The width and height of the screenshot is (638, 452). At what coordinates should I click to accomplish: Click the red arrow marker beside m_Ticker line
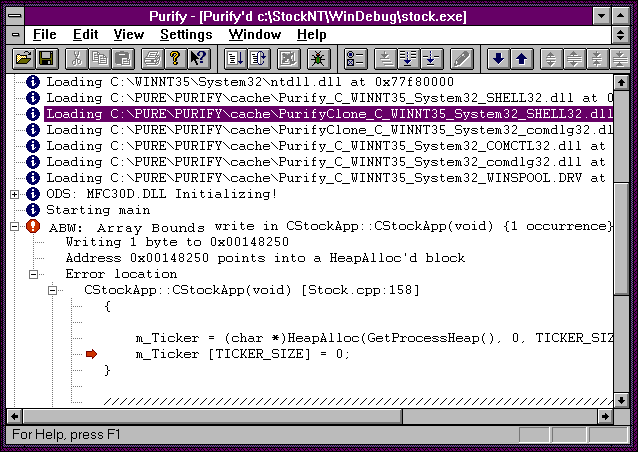pos(92,354)
